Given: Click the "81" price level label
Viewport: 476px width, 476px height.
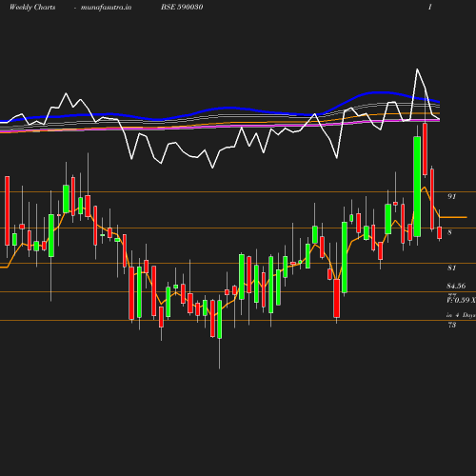Looking at the screenshot, I should [x=451, y=268].
